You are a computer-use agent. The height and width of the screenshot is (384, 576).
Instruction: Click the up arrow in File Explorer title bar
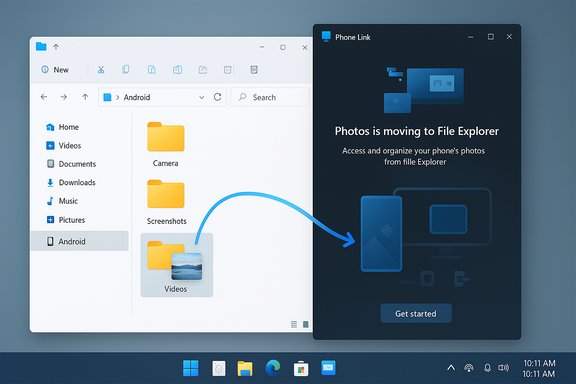pyautogui.click(x=56, y=47)
